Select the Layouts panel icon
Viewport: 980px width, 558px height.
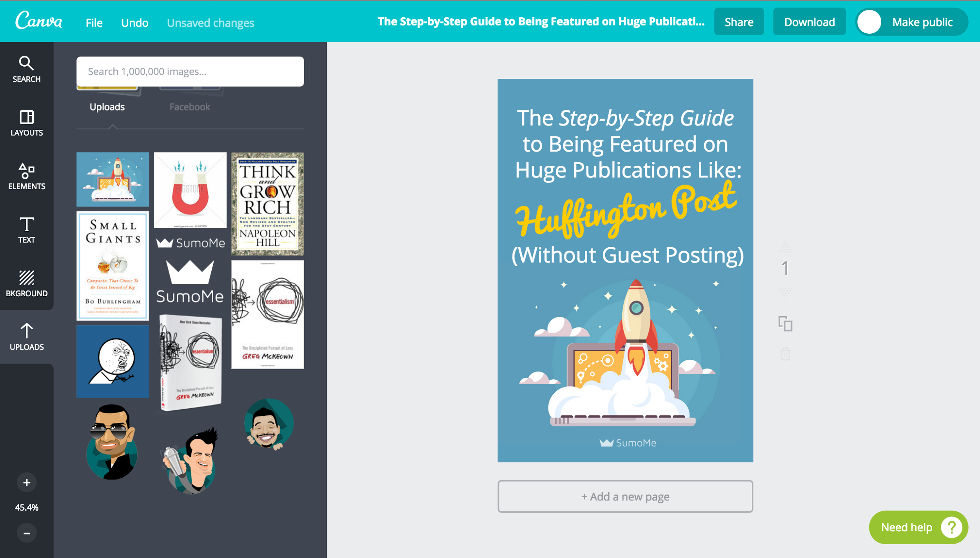click(x=27, y=121)
